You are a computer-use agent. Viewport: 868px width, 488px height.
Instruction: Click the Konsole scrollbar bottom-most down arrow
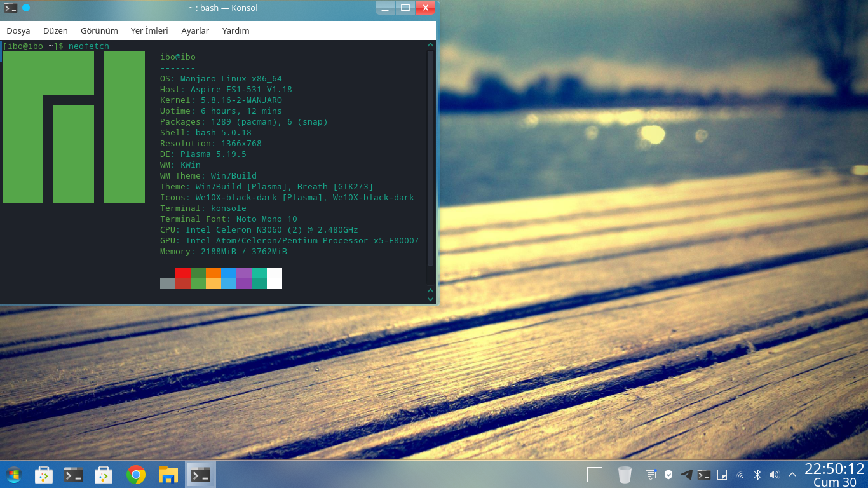(431, 299)
